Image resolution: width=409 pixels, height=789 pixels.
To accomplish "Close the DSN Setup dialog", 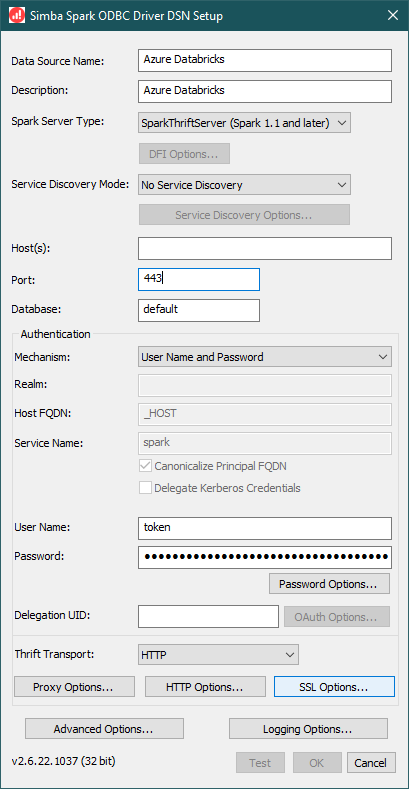I will (393, 16).
